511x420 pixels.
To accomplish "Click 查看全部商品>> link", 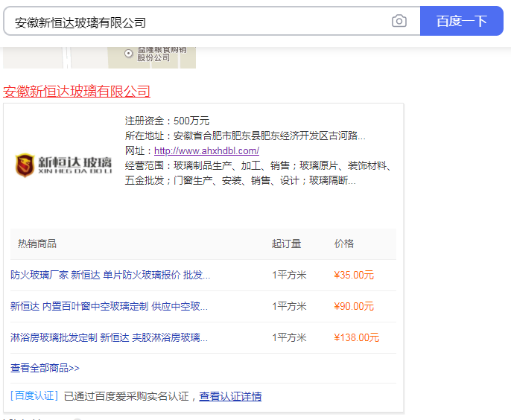I will tap(45, 368).
